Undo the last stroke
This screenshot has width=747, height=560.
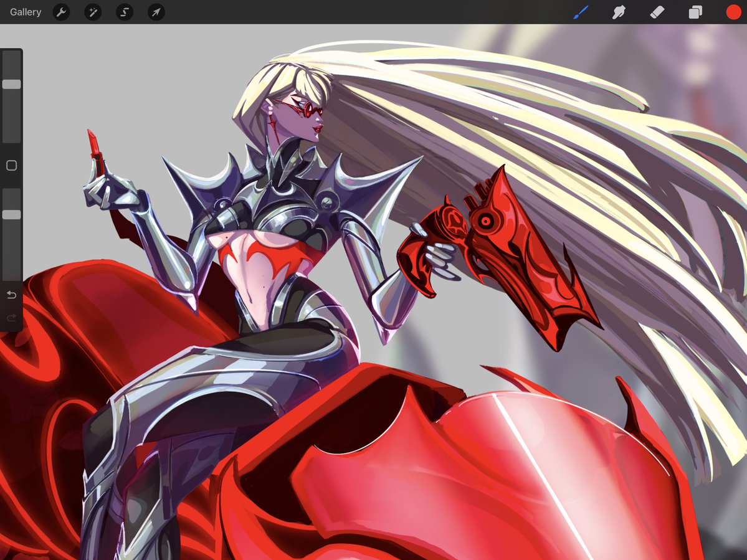coord(11,295)
